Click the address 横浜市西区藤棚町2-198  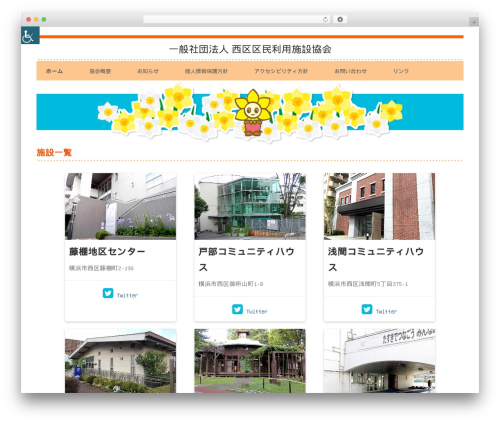[x=101, y=268]
